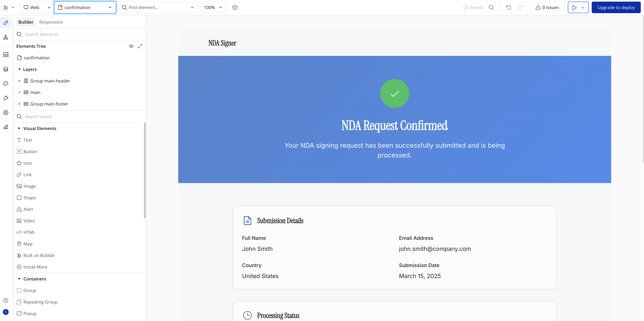Switch to the Builder tab

pyautogui.click(x=26, y=22)
